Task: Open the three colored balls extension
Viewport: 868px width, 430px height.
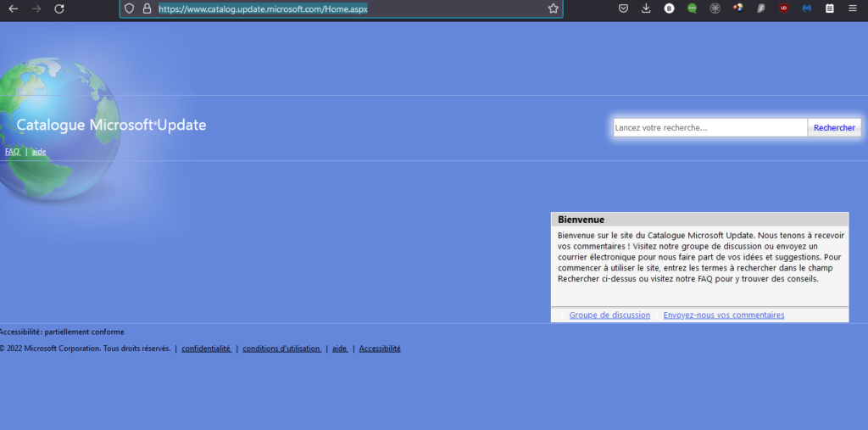Action: (738, 8)
